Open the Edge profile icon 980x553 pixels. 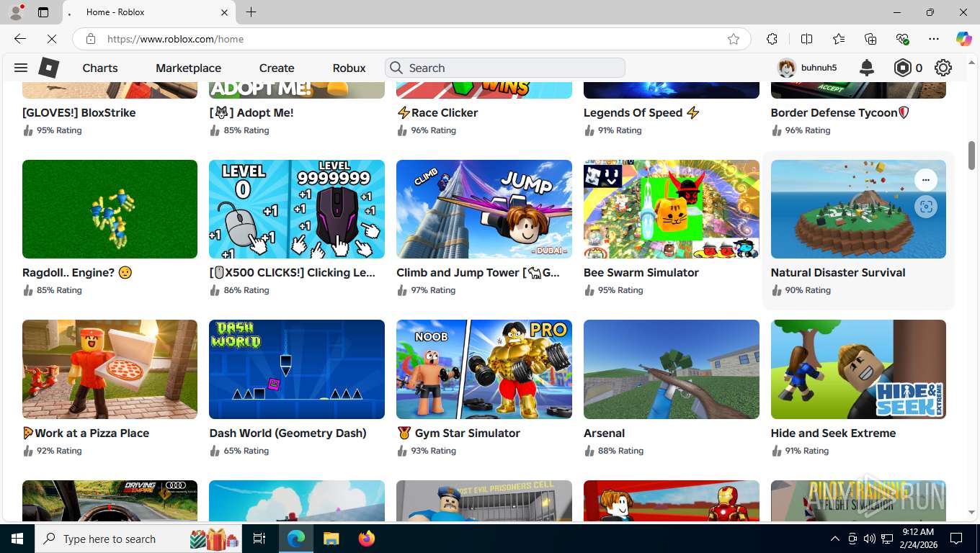(x=16, y=12)
